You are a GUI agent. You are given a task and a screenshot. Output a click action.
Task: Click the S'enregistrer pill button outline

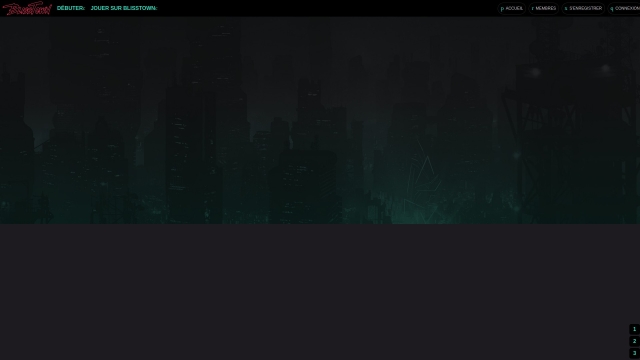[x=583, y=9]
